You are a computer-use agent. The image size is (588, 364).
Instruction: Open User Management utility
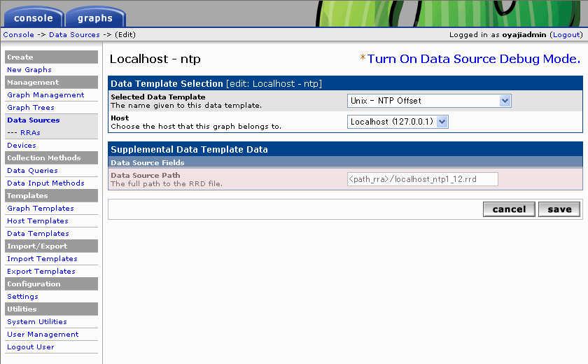[x=43, y=335]
